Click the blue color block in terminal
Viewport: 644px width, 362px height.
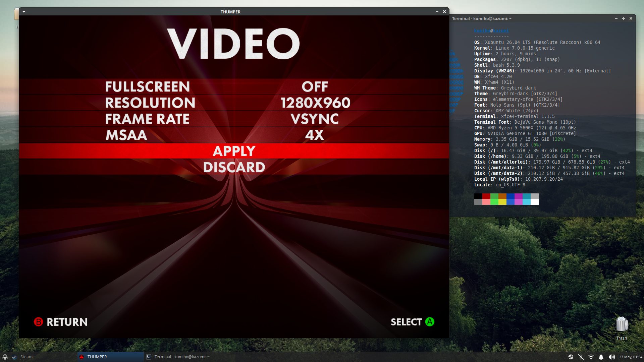tap(511, 196)
